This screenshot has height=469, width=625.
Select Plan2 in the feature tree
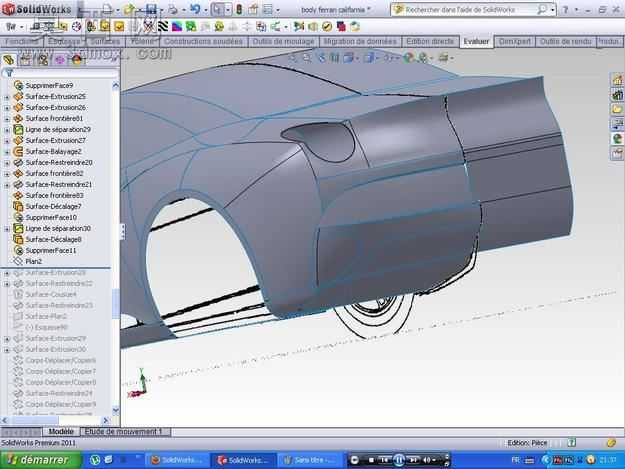(x=33, y=261)
